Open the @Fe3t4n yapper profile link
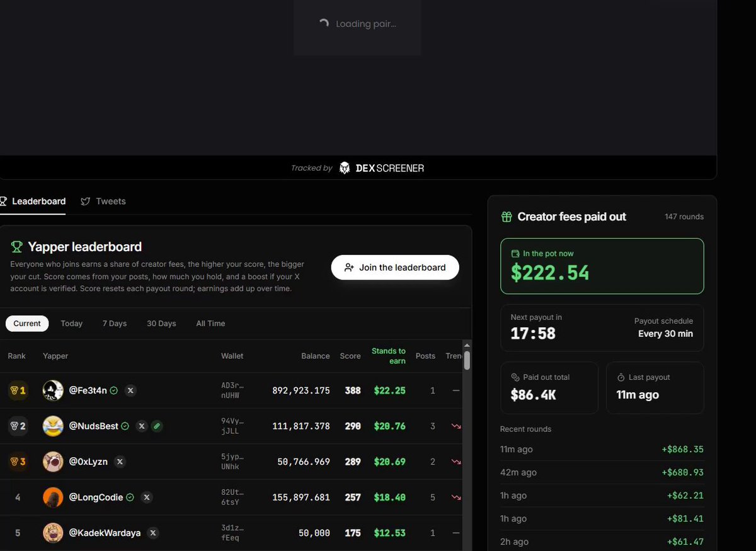The height and width of the screenshot is (551, 756). click(88, 390)
